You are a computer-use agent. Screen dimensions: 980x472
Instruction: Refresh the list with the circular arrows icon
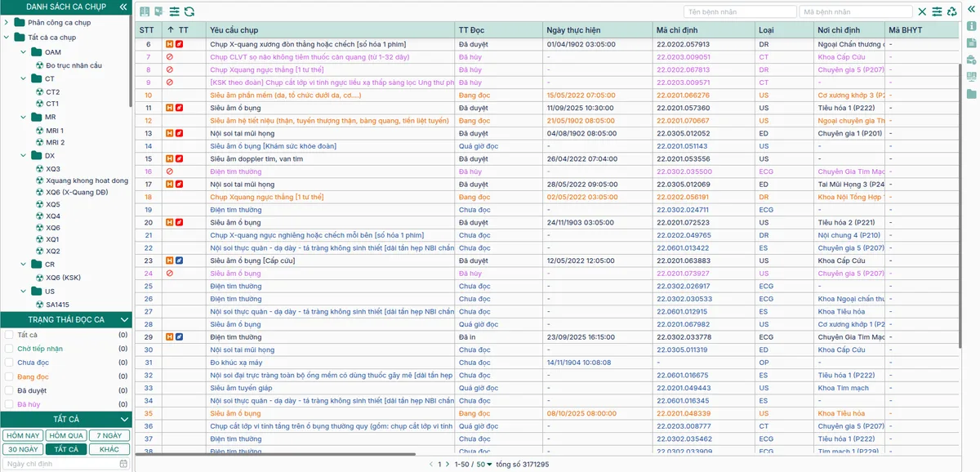click(x=189, y=11)
